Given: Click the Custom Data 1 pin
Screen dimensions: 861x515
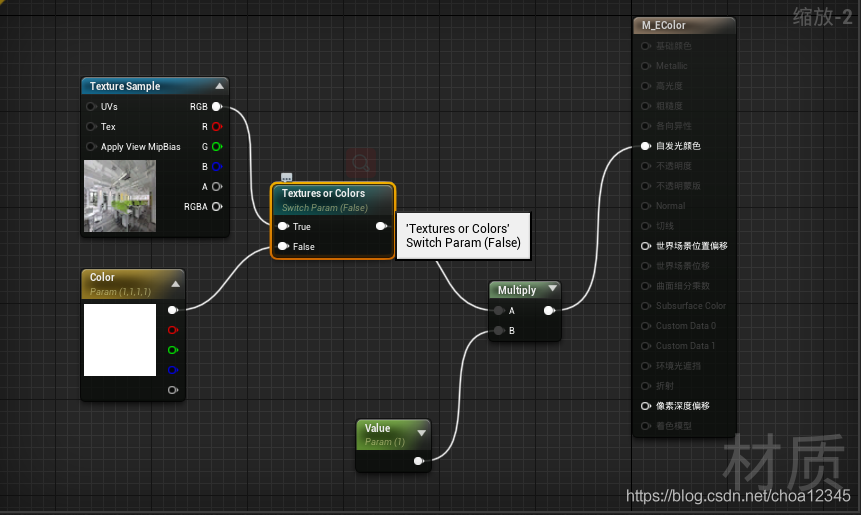Looking at the screenshot, I should tap(646, 346).
